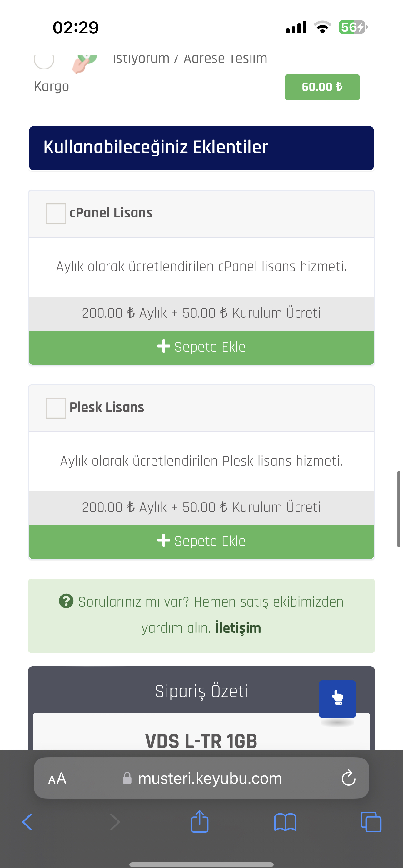The height and width of the screenshot is (868, 403).
Task: Check the cPanel Lisans checkbox
Action: point(56,213)
